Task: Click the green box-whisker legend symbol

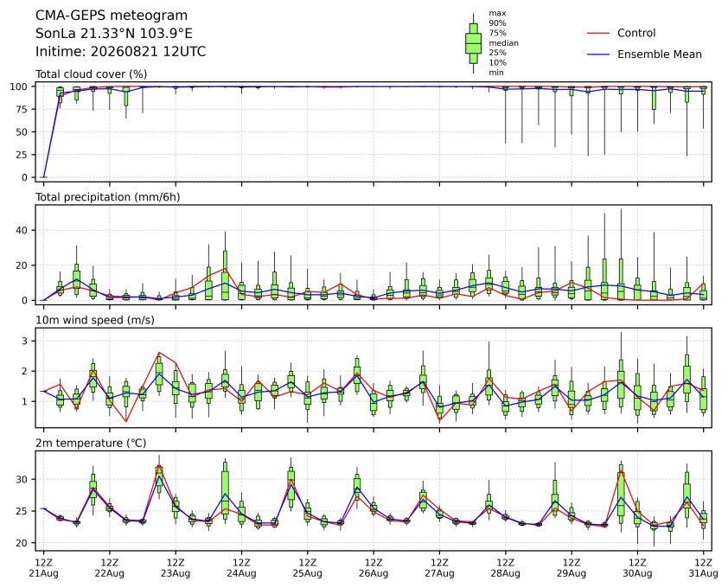Action: pyautogui.click(x=473, y=43)
